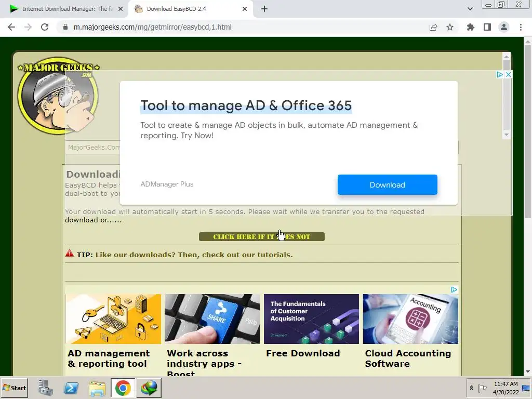Viewport: 532px width, 399px height.
Task: Click the blue Download ad button
Action: [387, 185]
